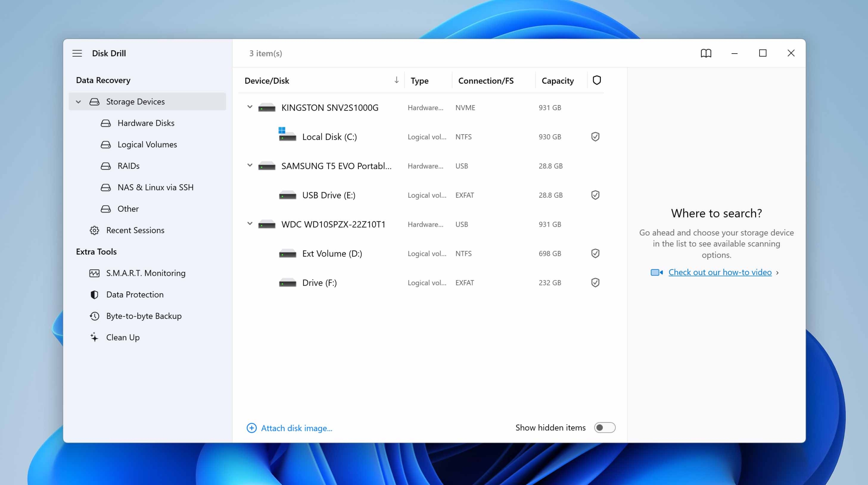This screenshot has height=485, width=868.
Task: Select the KINGSTON SNV2S1000G disk name
Action: point(330,108)
